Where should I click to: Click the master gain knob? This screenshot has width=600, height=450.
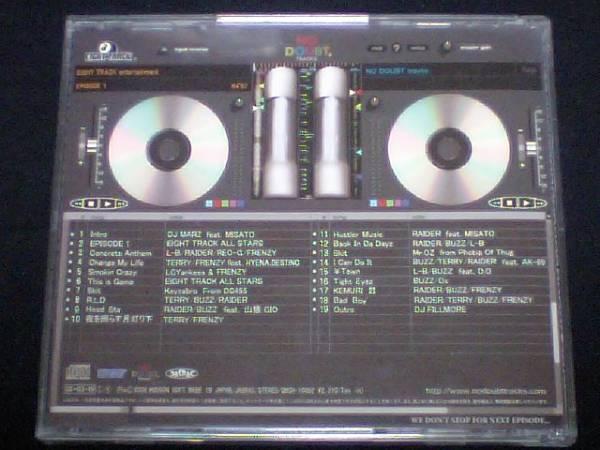[x=445, y=48]
